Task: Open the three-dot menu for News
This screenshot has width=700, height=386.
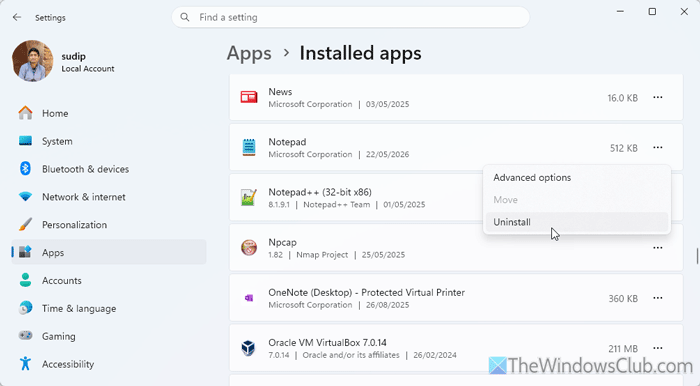Action: [x=658, y=97]
